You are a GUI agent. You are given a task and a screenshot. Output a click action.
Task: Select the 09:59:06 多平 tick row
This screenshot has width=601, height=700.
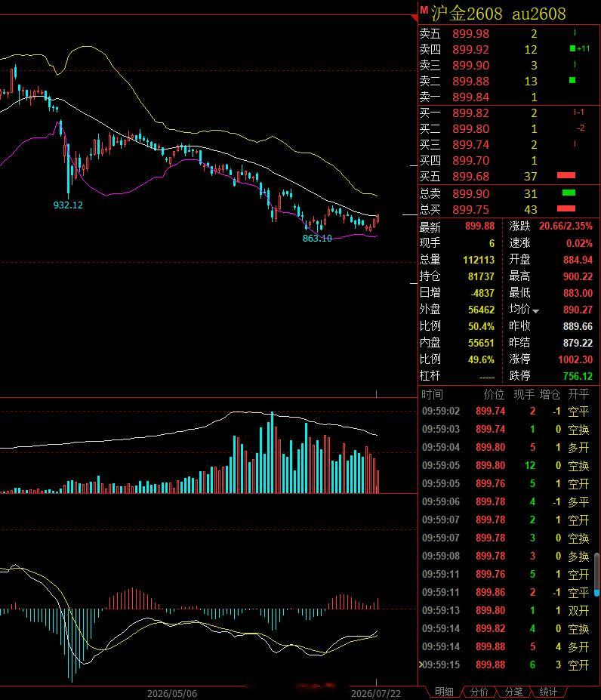pyautogui.click(x=506, y=502)
